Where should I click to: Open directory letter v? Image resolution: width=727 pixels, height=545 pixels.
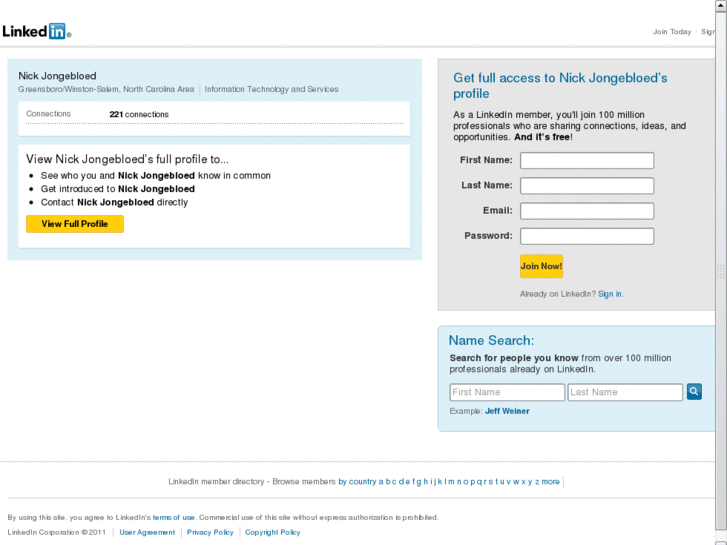coord(509,482)
